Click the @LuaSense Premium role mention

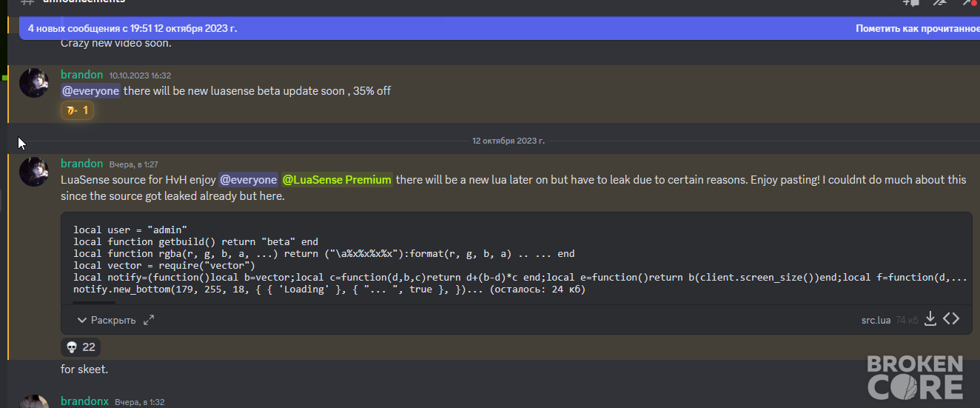[337, 180]
